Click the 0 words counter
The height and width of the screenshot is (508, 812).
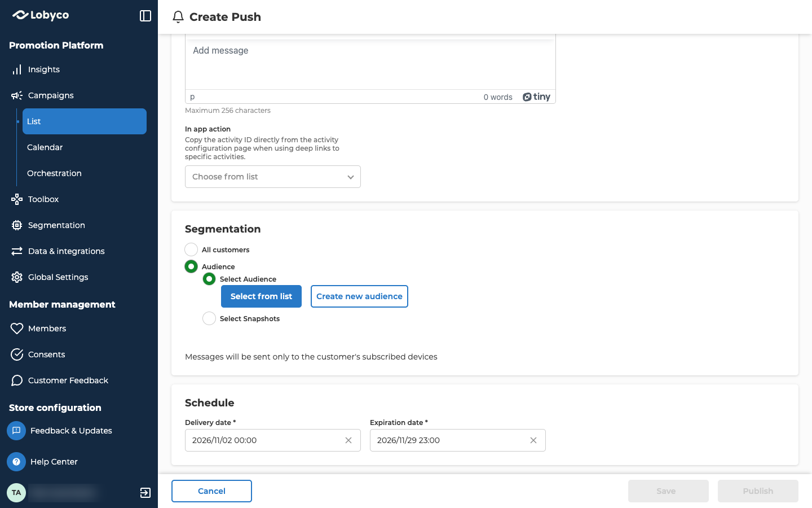[498, 97]
